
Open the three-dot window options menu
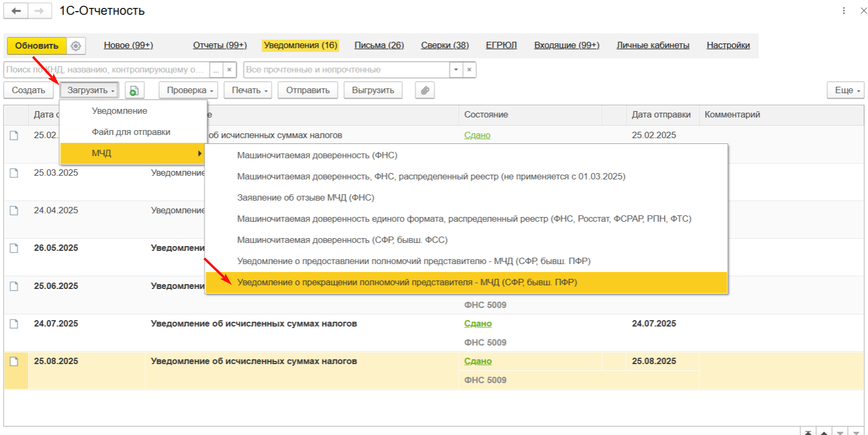[844, 11]
